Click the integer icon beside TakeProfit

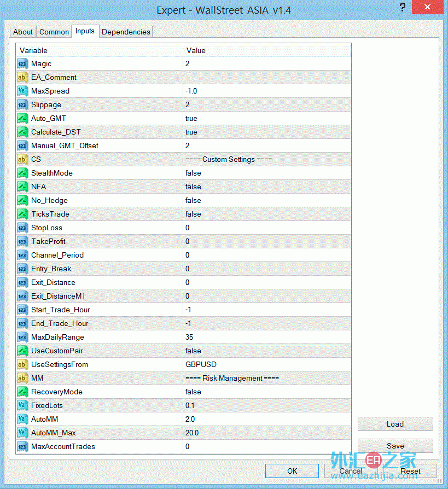pyautogui.click(x=22, y=242)
